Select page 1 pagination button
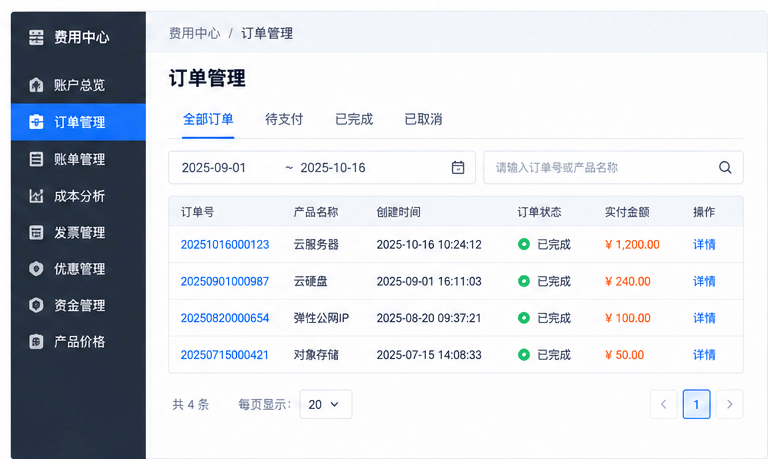768x459 pixels. point(696,404)
